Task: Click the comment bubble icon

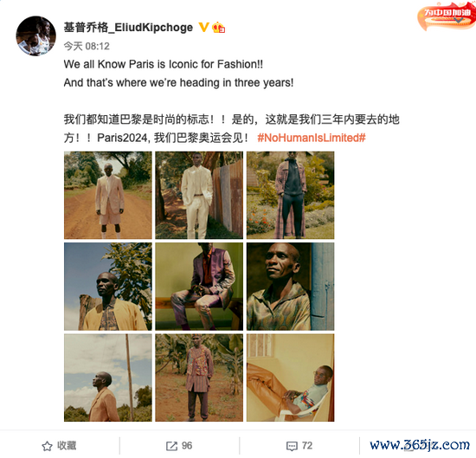Action: click(292, 446)
